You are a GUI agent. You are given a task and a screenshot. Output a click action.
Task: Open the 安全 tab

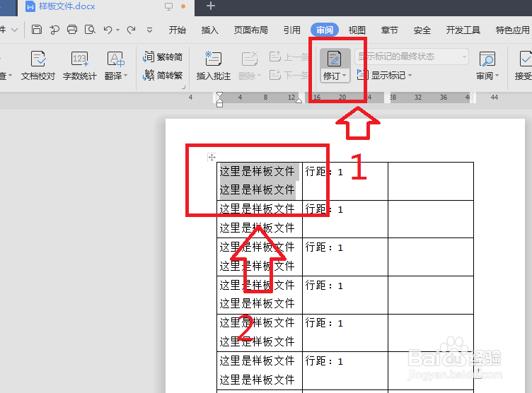pos(422,30)
